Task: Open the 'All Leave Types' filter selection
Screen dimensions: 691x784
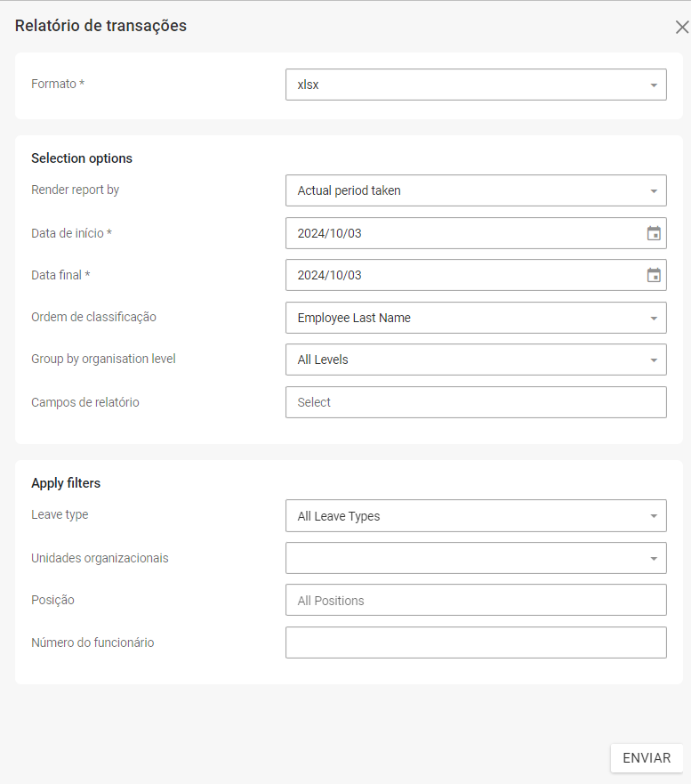Action: point(339,516)
